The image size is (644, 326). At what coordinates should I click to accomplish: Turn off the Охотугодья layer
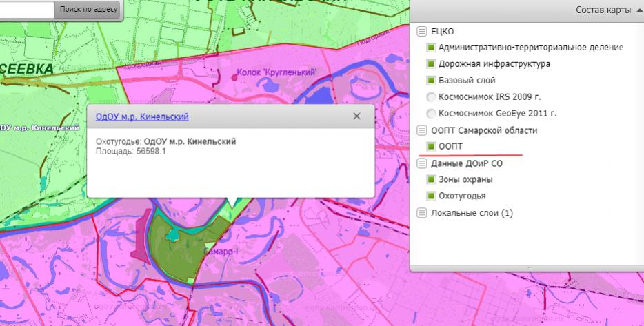coord(431,196)
